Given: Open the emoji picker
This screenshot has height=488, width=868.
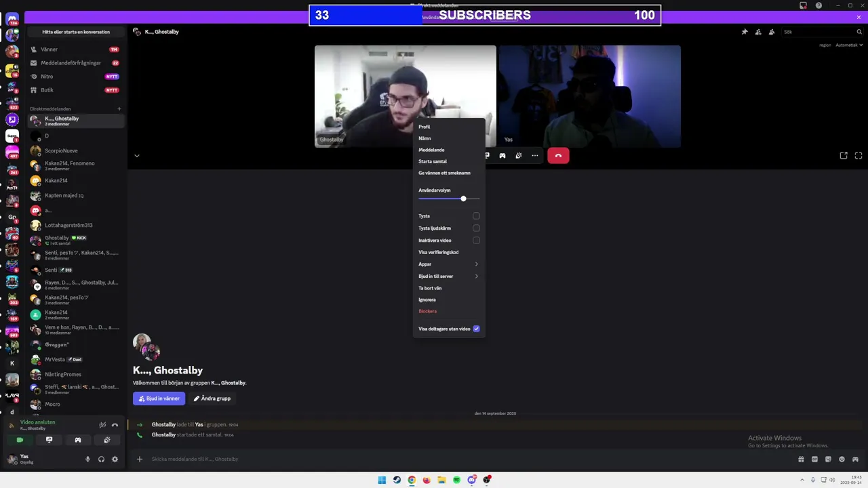Looking at the screenshot, I should [x=842, y=459].
